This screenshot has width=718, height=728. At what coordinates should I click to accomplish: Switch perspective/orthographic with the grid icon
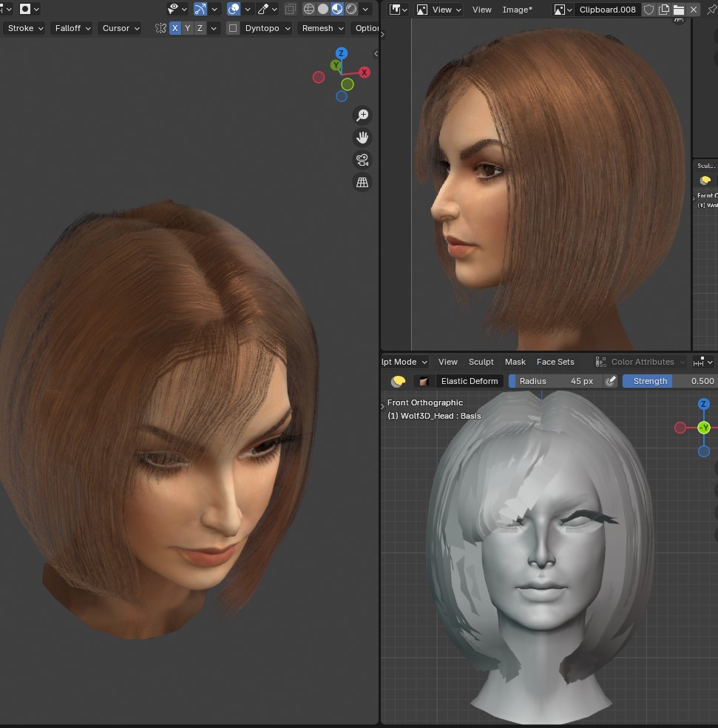click(x=362, y=182)
